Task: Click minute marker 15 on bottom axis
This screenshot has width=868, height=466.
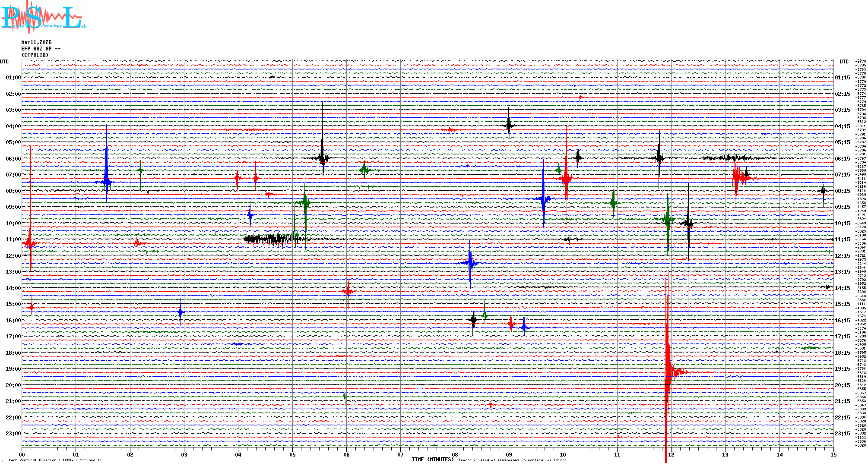Action: [x=833, y=454]
